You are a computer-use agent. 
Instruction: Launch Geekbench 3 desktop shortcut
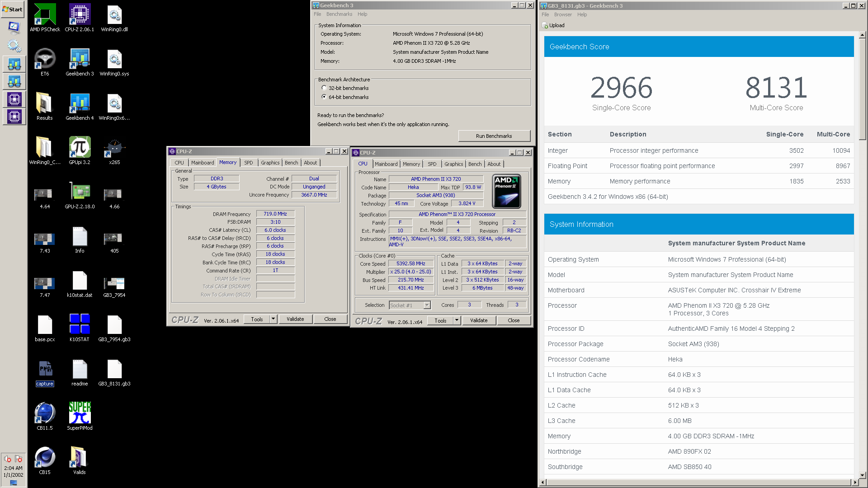click(80, 61)
